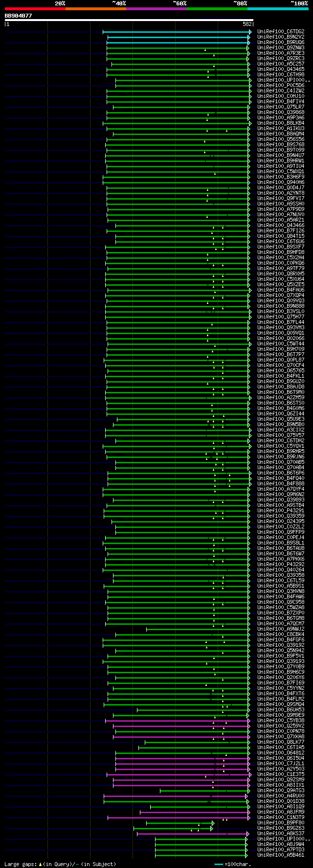This screenshot has width=313, height=868.
Task: Click the orange ~40% identity legend segment
Action: pyautogui.click(x=96, y=9)
